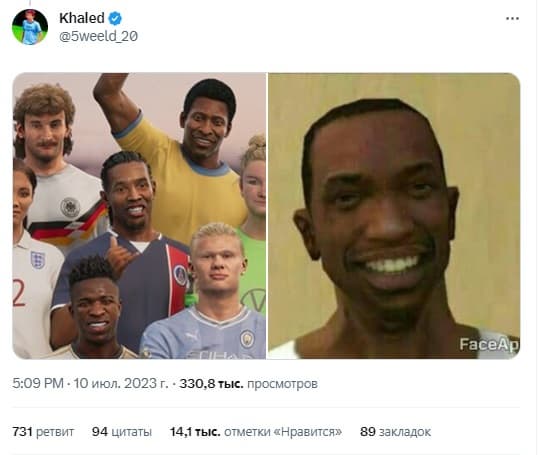Click the Manchester City badge on blue shirt
Image resolution: width=538 pixels, height=455 pixels.
(247, 339)
